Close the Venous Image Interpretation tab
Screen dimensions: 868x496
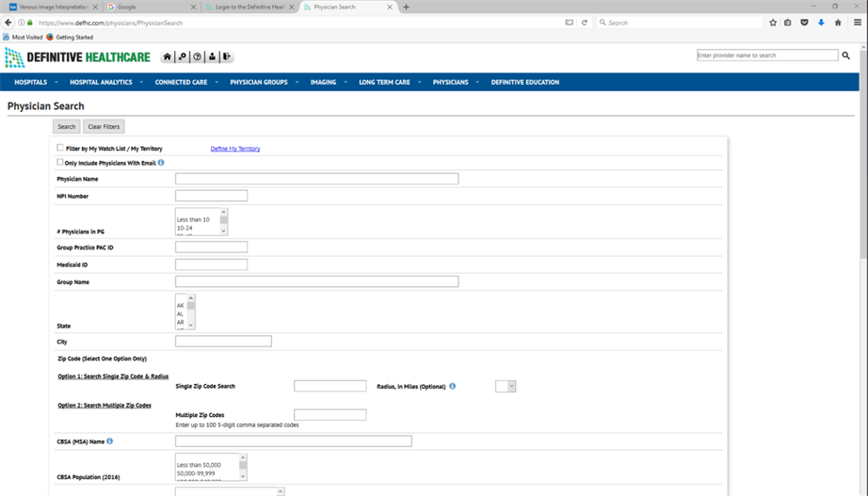click(x=95, y=8)
